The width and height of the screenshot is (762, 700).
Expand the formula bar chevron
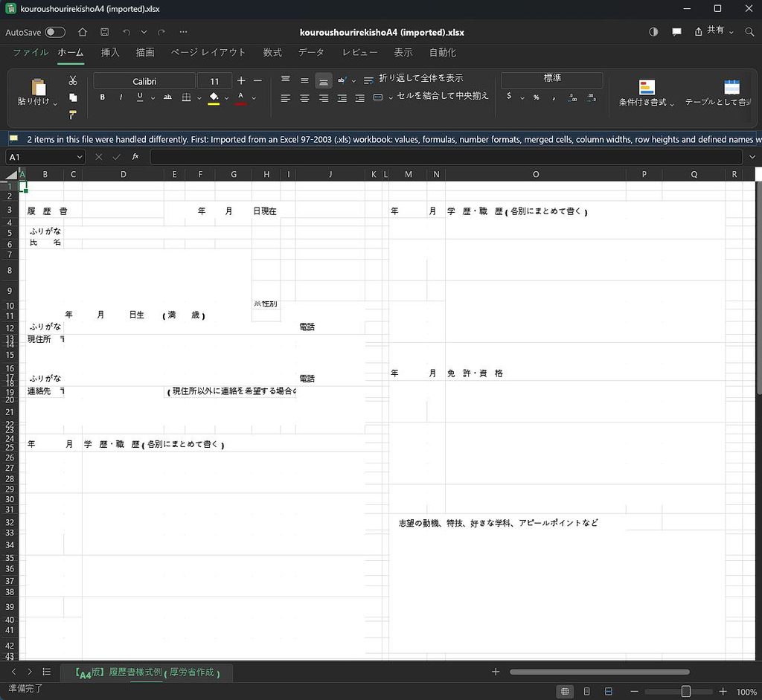[752, 157]
